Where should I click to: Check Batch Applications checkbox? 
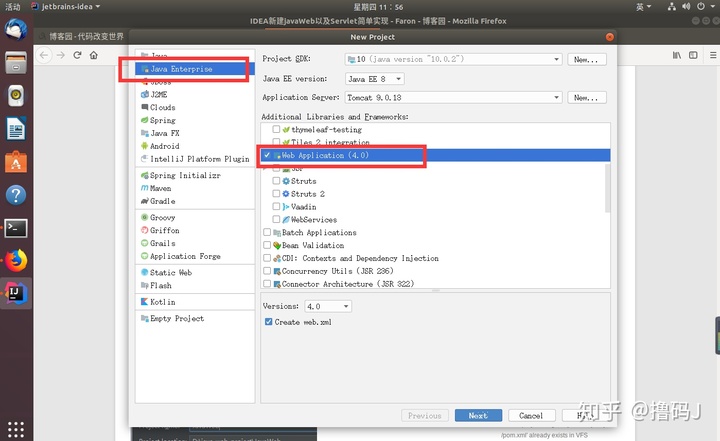[x=267, y=232]
